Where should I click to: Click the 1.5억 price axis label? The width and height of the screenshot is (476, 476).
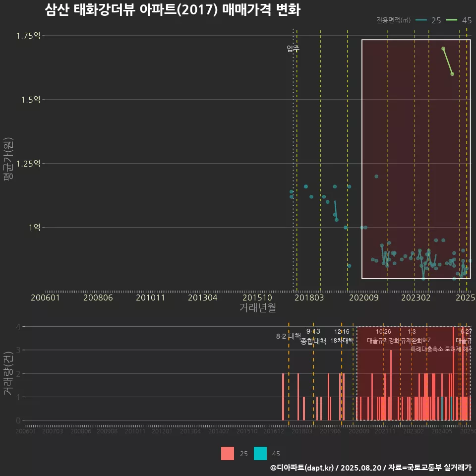(x=31, y=100)
